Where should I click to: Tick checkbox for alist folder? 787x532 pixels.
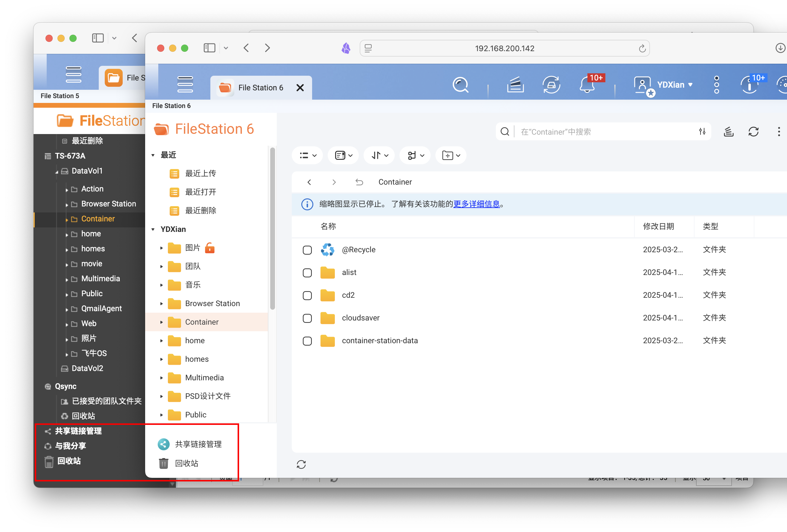pos(307,273)
